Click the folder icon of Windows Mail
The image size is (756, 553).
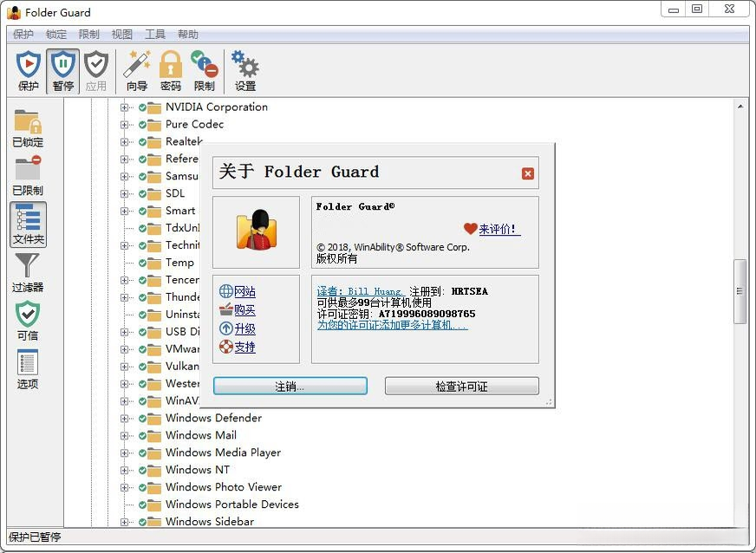click(x=154, y=436)
